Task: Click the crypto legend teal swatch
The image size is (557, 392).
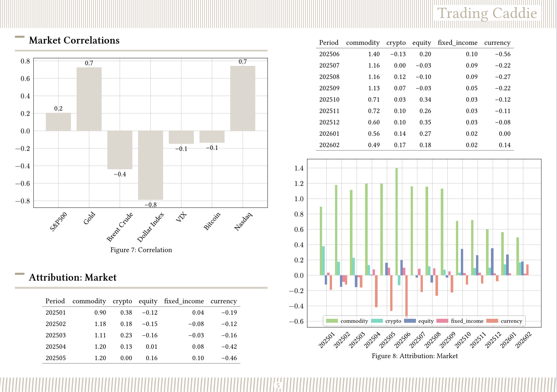Action: (377, 321)
